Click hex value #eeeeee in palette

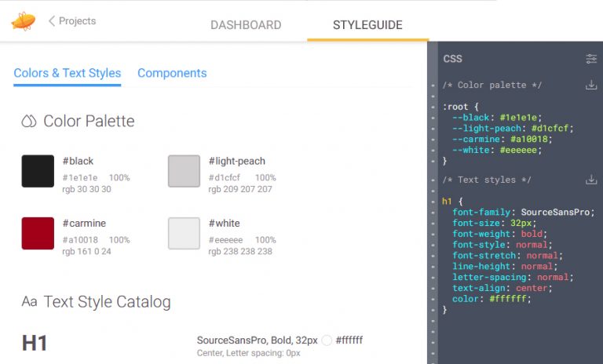[x=226, y=240]
